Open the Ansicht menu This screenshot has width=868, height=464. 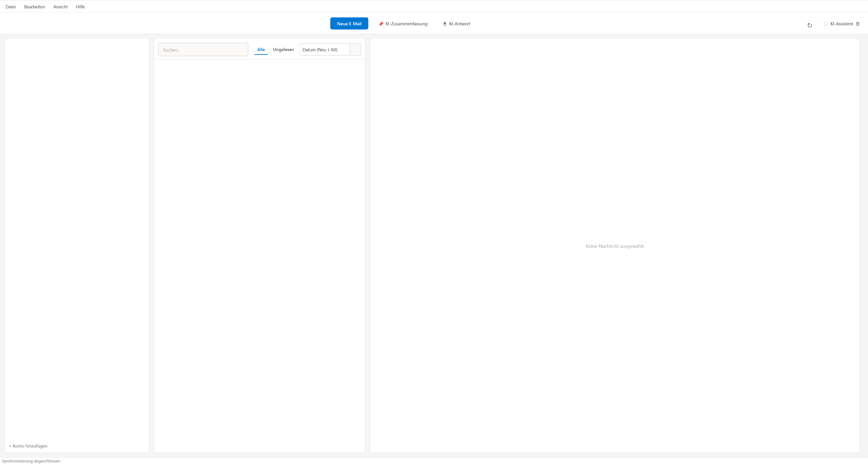tap(60, 6)
